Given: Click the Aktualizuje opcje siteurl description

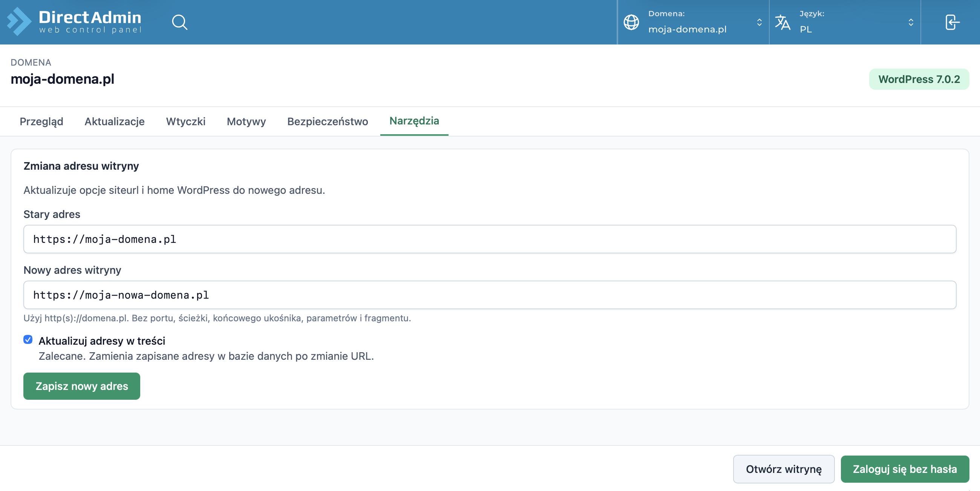Looking at the screenshot, I should pos(174,190).
